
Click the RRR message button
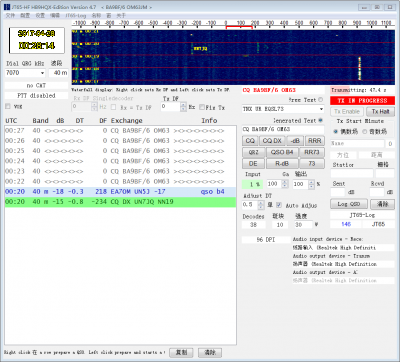(314, 141)
